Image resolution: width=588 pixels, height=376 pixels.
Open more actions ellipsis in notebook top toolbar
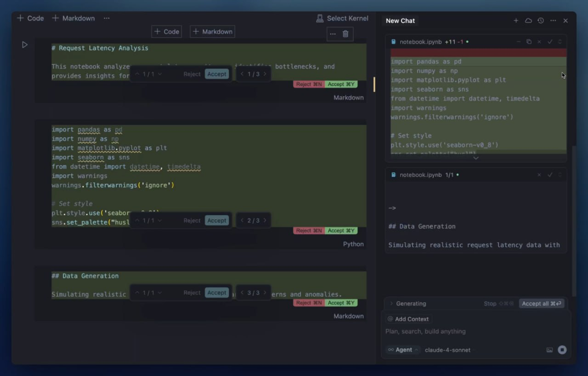coord(106,18)
